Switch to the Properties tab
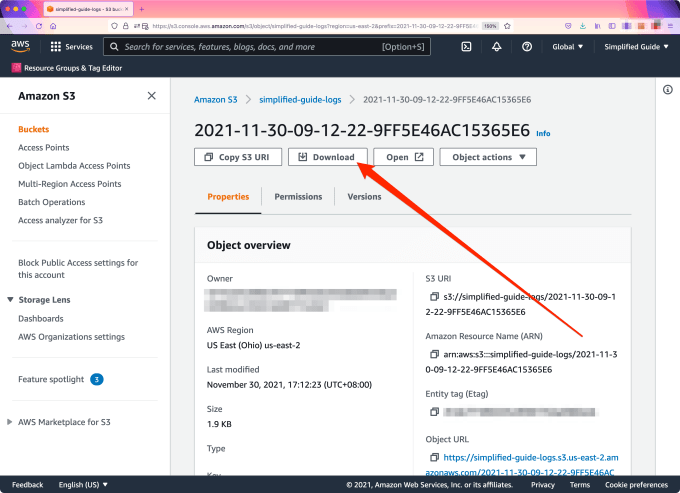Image resolution: width=680 pixels, height=493 pixels. coord(228,197)
